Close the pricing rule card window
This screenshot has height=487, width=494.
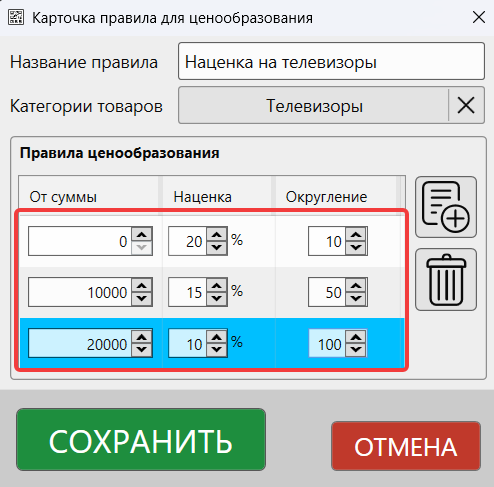(x=479, y=17)
